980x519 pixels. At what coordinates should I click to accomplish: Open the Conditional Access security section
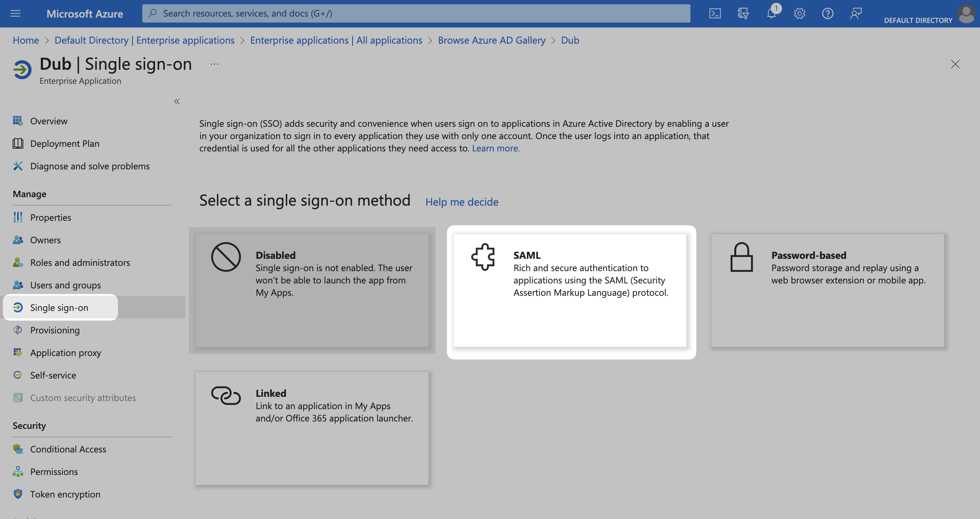coord(68,449)
